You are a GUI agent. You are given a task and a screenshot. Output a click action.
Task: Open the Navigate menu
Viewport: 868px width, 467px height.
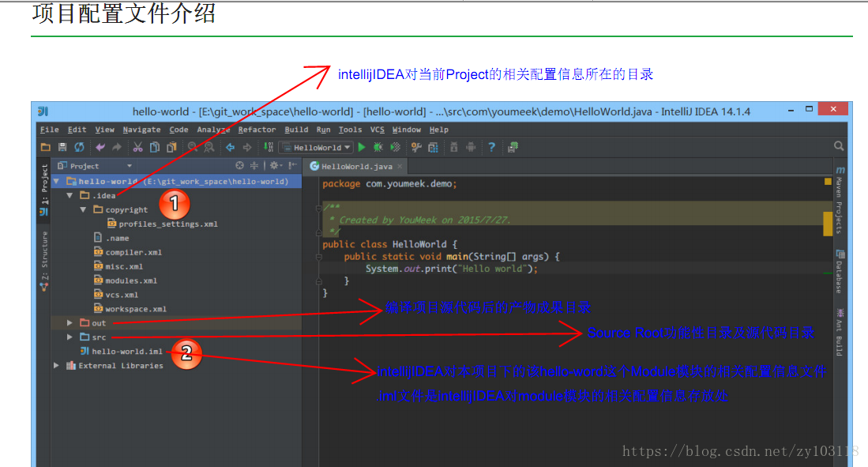(x=141, y=130)
